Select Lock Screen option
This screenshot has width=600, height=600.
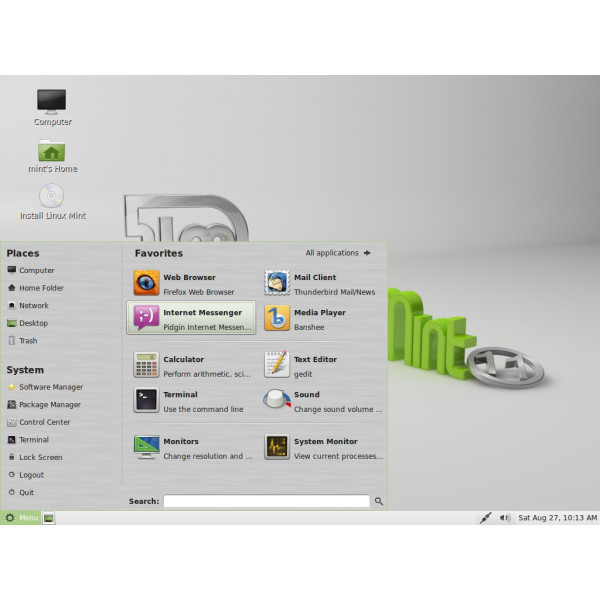[x=40, y=457]
